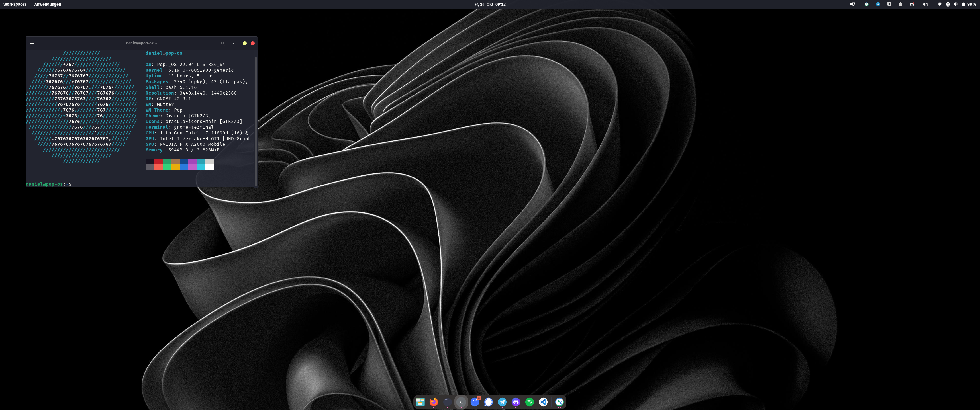Open the calendar by clicking the date
Screen dimensions: 980x410
coord(490,4)
